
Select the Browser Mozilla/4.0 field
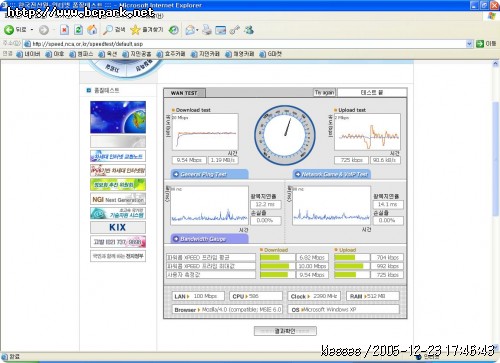pyautogui.click(x=227, y=309)
